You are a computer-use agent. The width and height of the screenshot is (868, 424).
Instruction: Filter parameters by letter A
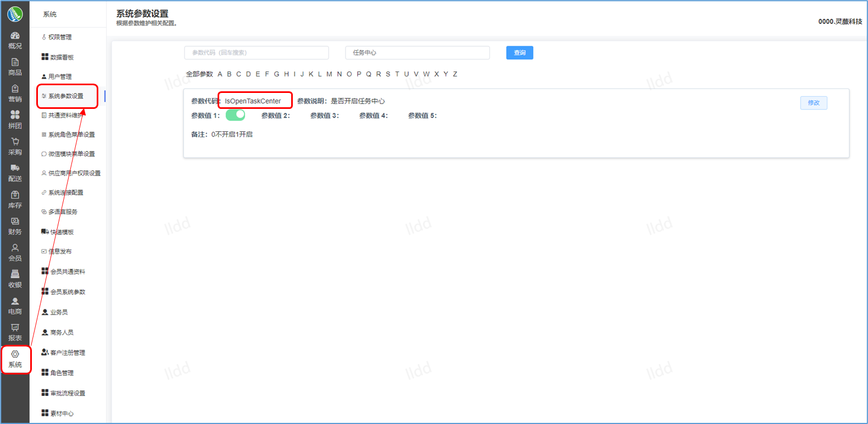(220, 74)
